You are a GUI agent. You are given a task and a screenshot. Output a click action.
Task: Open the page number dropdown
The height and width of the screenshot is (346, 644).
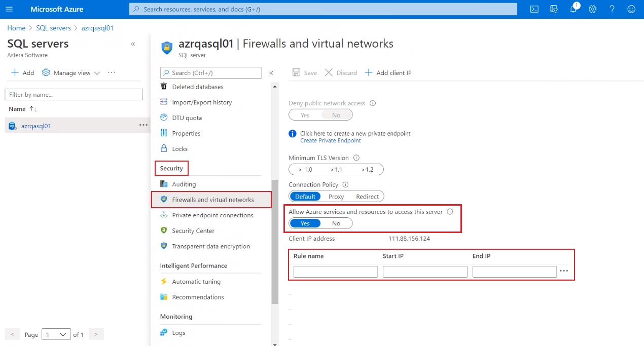pyautogui.click(x=56, y=334)
